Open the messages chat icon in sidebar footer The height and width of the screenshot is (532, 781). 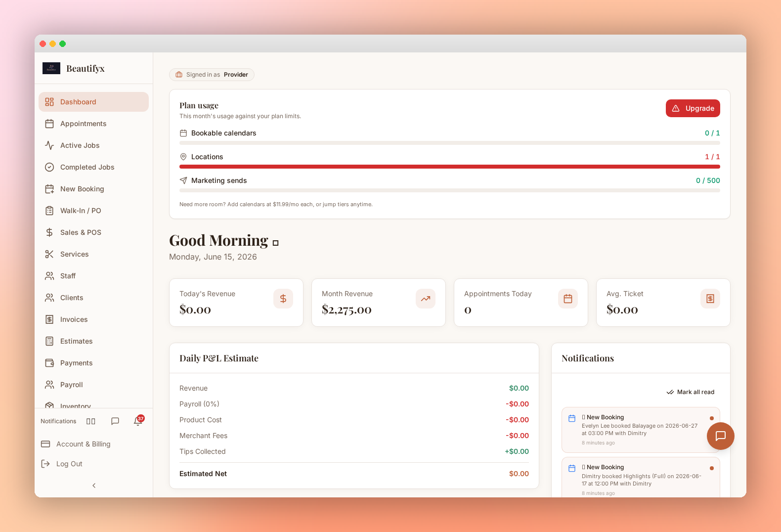coord(115,421)
